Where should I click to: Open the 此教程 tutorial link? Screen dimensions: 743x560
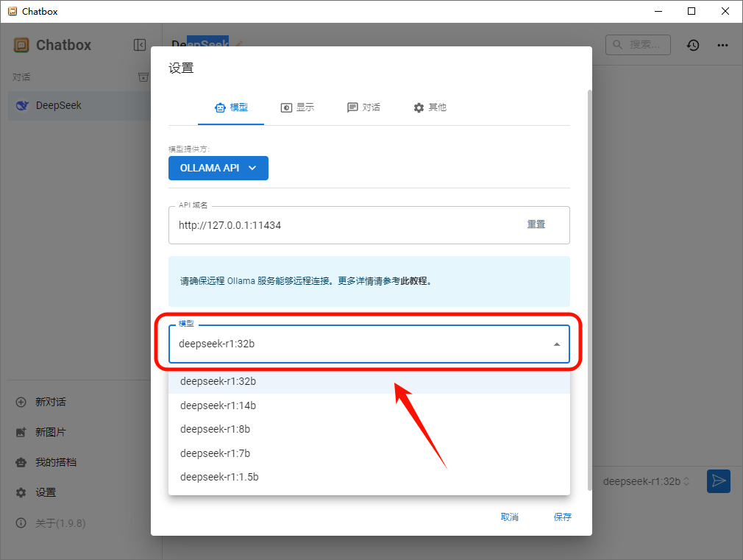click(414, 281)
